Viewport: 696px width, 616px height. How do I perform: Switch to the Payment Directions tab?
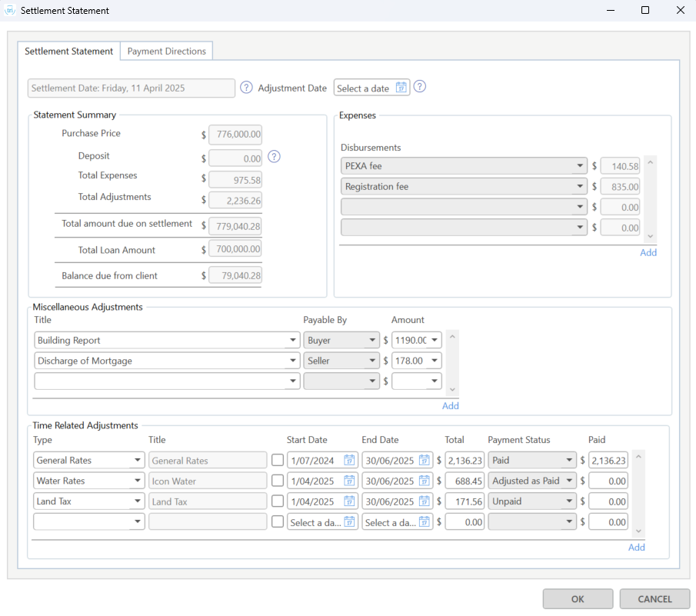tap(167, 51)
